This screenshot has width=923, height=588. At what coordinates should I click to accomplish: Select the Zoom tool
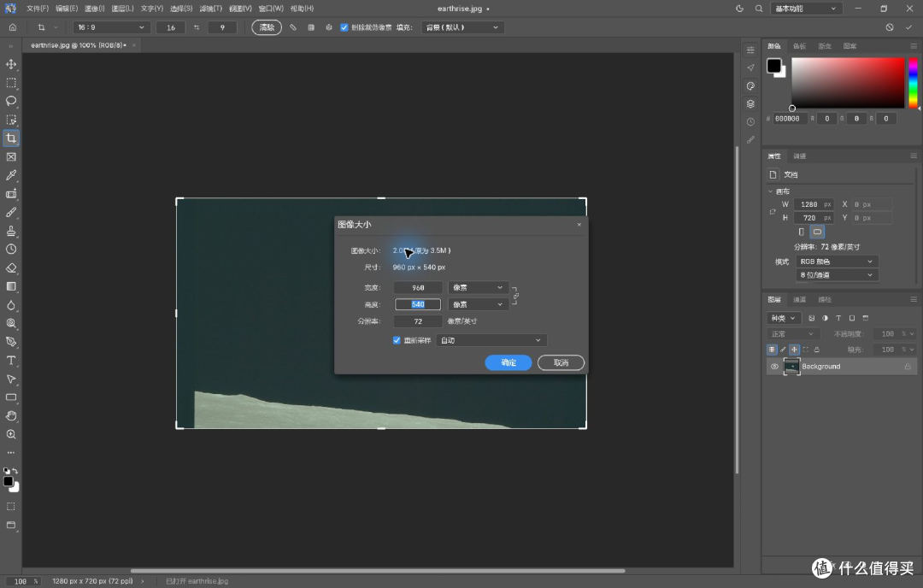pos(11,434)
